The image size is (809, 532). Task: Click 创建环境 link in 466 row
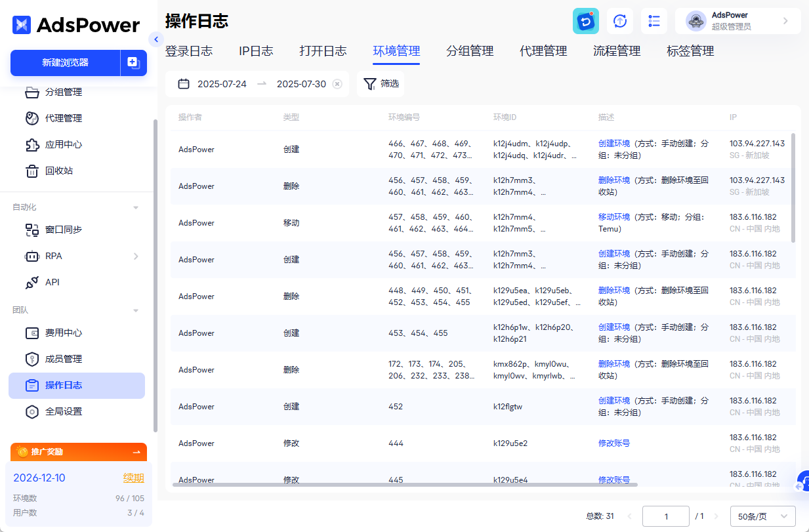click(614, 144)
